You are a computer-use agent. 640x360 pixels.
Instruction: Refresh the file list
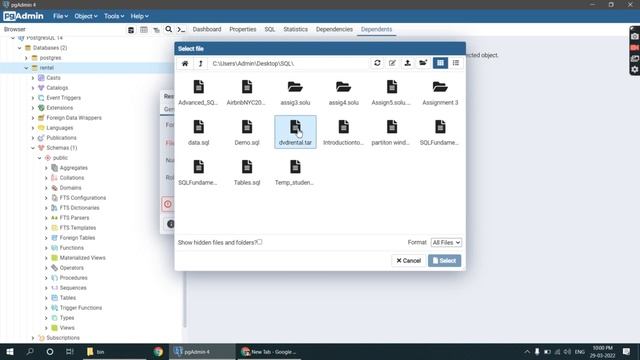pyautogui.click(x=377, y=63)
